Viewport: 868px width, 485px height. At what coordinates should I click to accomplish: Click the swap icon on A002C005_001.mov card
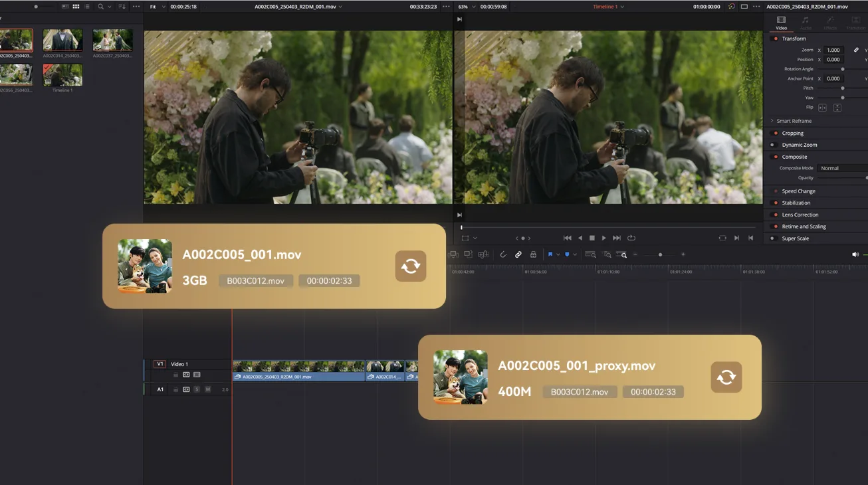click(x=410, y=266)
